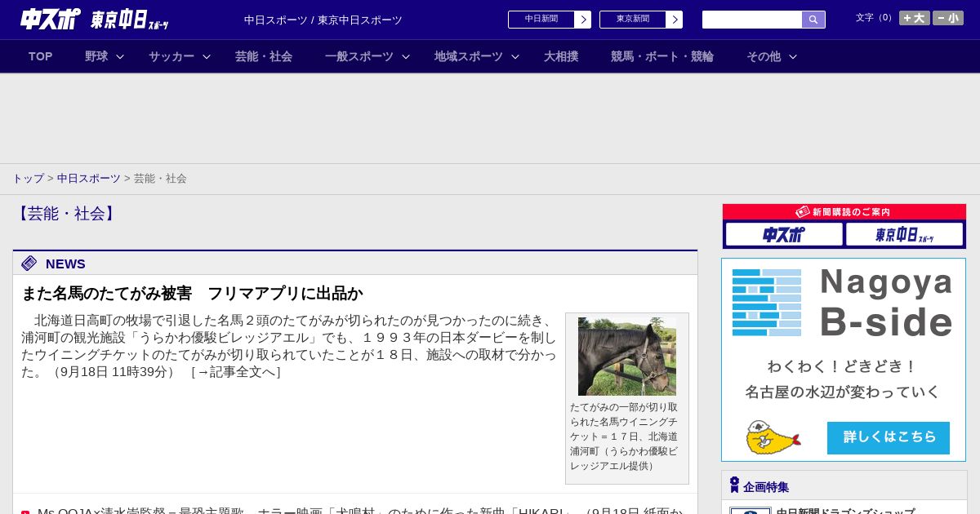Expand the 地域スポーツ dropdown chevron
Screen dimensions: 980x514
[x=515, y=56]
